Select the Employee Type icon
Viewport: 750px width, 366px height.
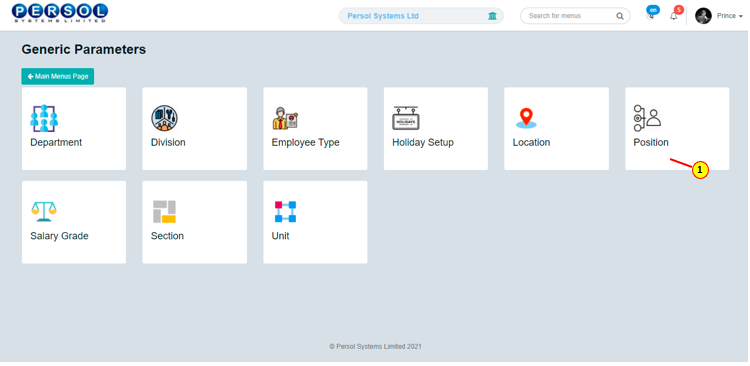pyautogui.click(x=286, y=118)
